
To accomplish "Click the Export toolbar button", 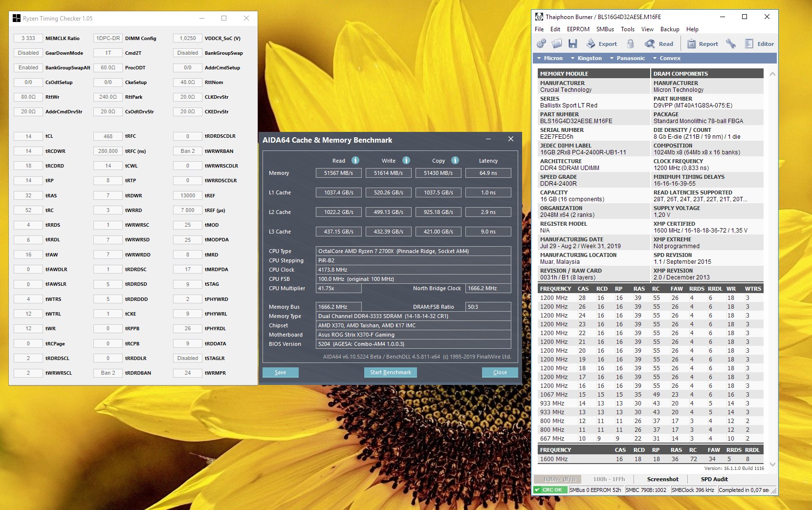I will [x=602, y=44].
